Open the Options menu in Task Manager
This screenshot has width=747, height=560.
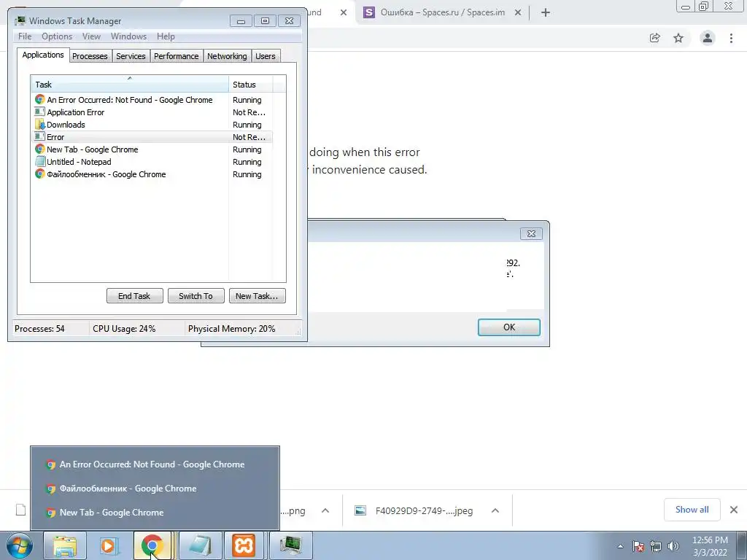click(57, 36)
